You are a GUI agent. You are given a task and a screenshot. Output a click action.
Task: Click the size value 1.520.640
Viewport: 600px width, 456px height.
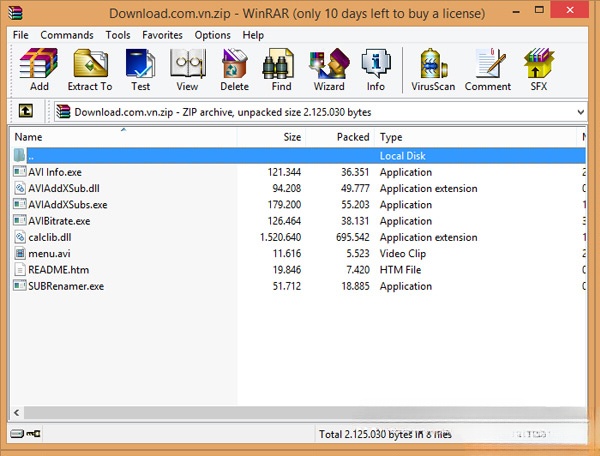[280, 237]
